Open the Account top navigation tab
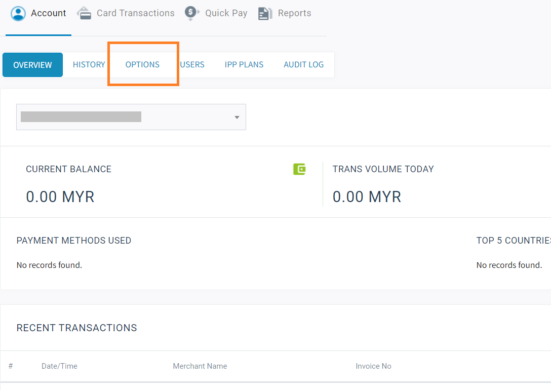 [x=38, y=13]
